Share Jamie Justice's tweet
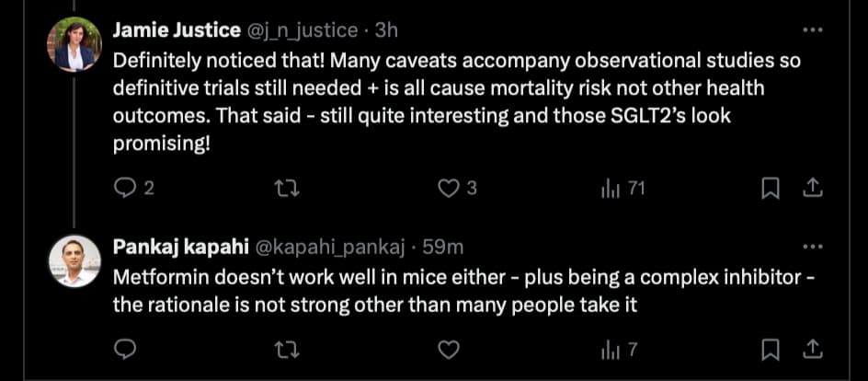This screenshot has width=868, height=381. point(812,189)
